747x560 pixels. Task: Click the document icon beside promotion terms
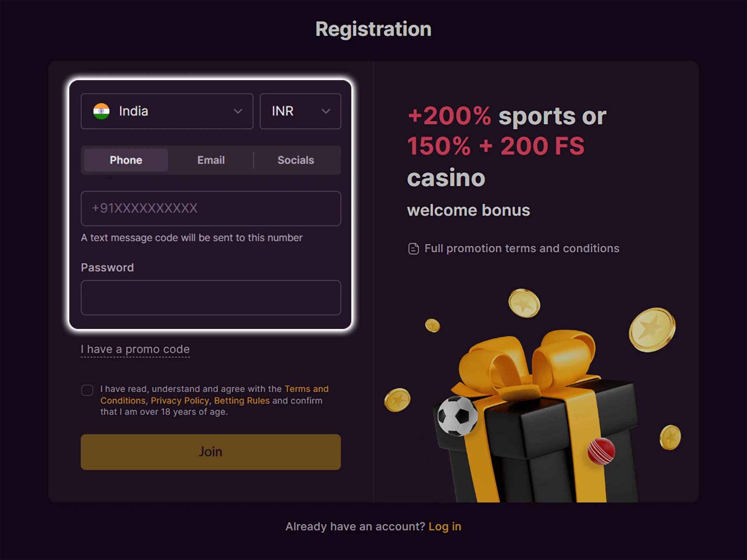[413, 248]
